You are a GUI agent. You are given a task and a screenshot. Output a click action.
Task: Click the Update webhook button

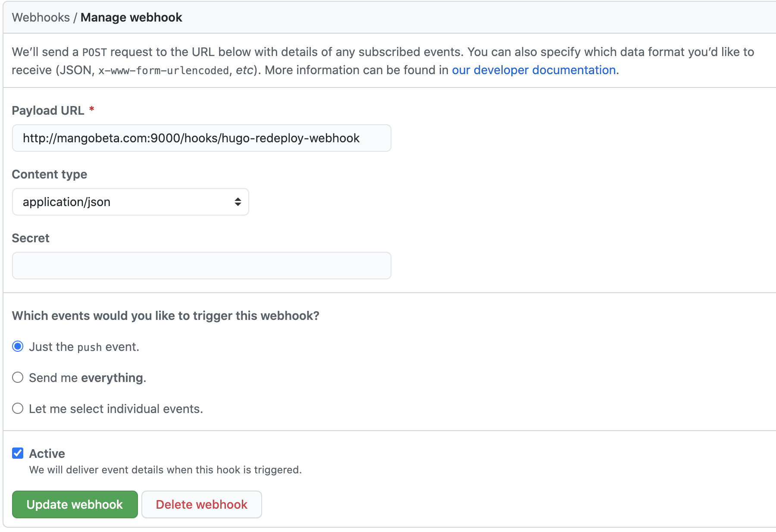(74, 504)
